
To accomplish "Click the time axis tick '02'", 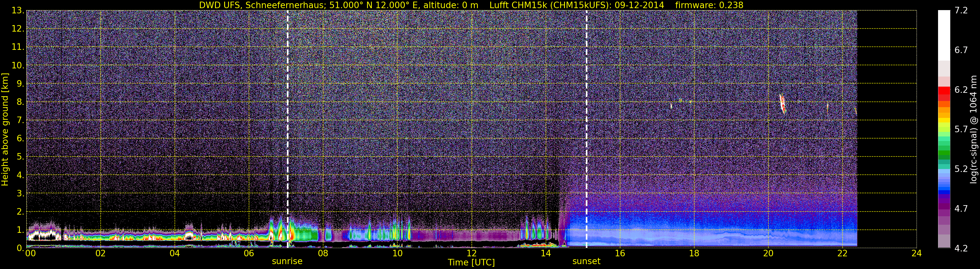I will 101,253.
